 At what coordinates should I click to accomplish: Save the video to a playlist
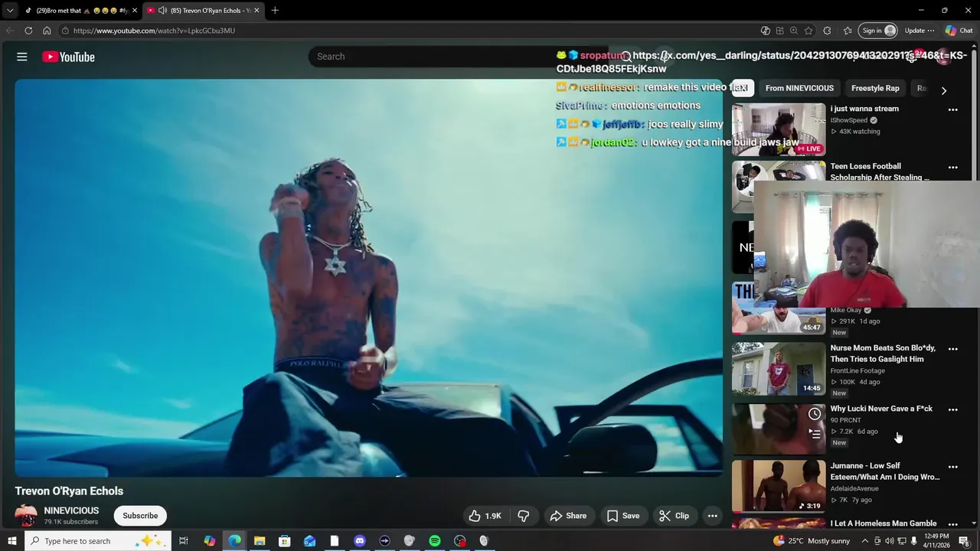point(623,516)
